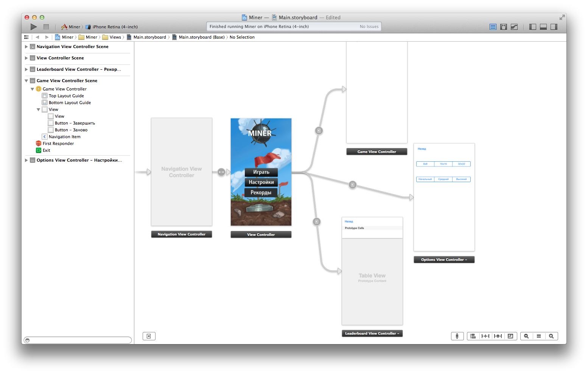This screenshot has height=374, width=588.
Task: Select the segue between Navigation and View Controller
Action: click(x=221, y=172)
